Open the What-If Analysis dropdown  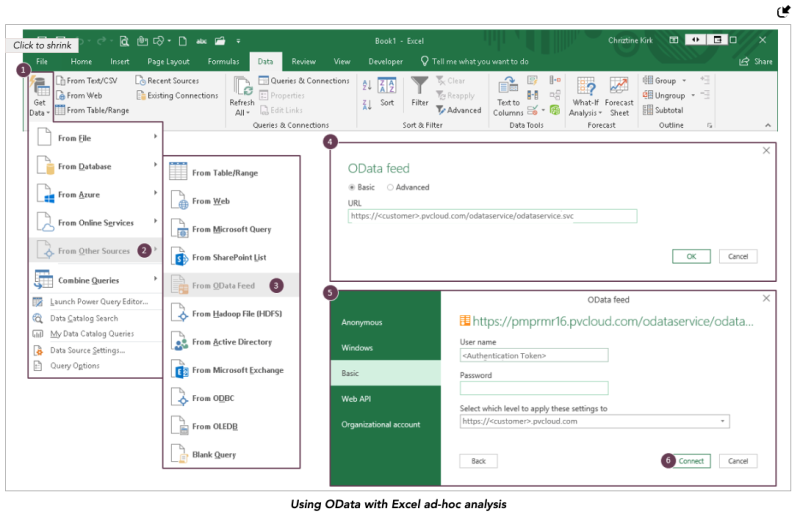click(x=586, y=96)
